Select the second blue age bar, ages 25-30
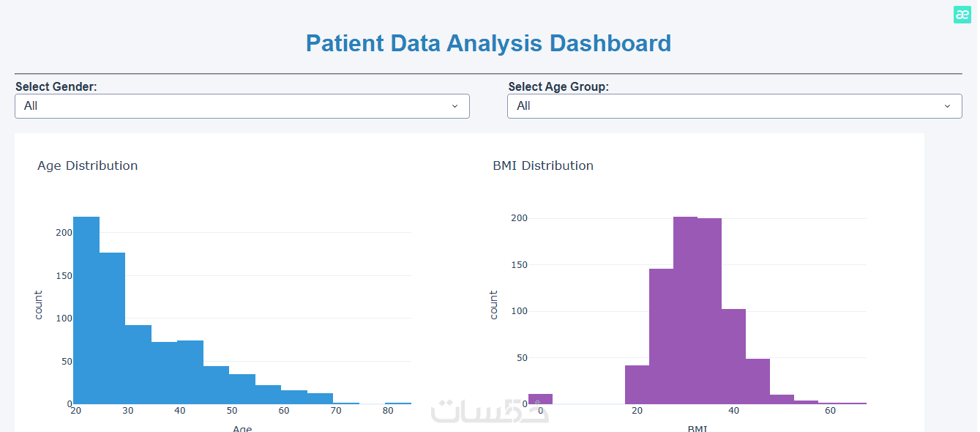The width and height of the screenshot is (980, 432). point(112,328)
